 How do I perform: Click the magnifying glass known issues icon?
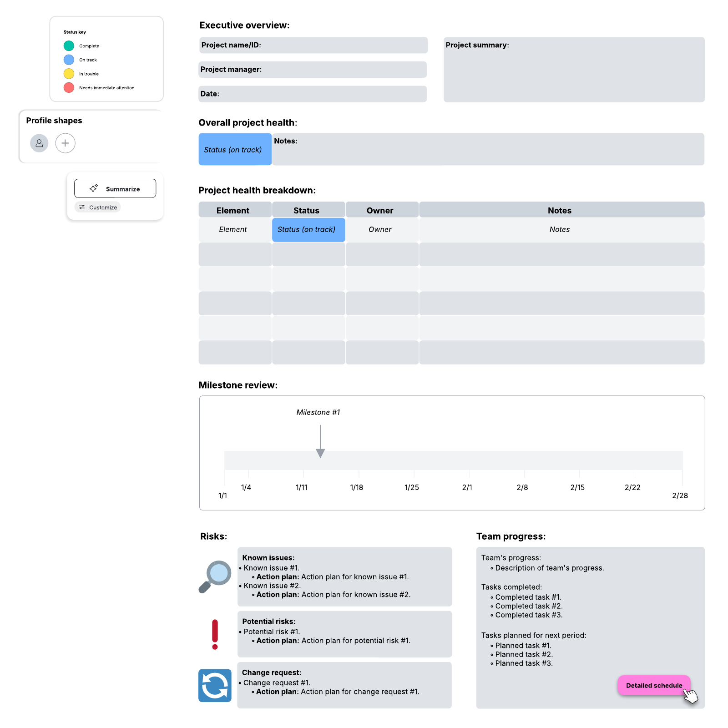pyautogui.click(x=215, y=576)
